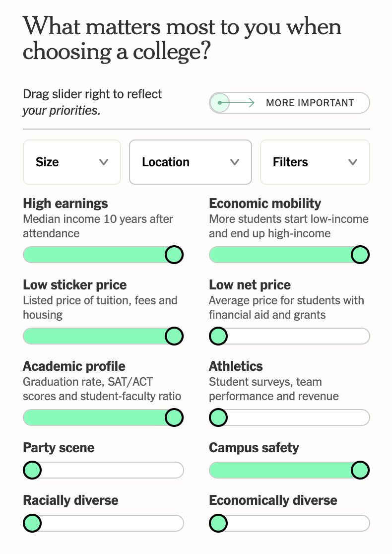Click the chevron arrow beside Size

coord(104,162)
